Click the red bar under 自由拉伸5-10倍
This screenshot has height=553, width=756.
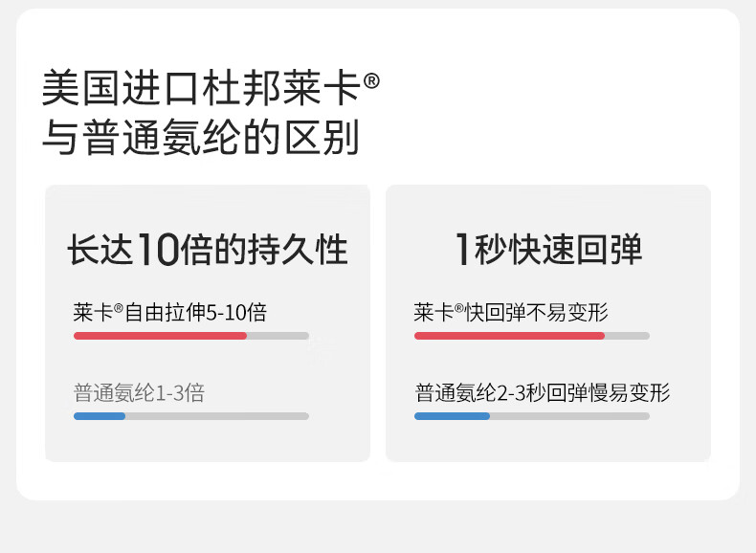160,336
